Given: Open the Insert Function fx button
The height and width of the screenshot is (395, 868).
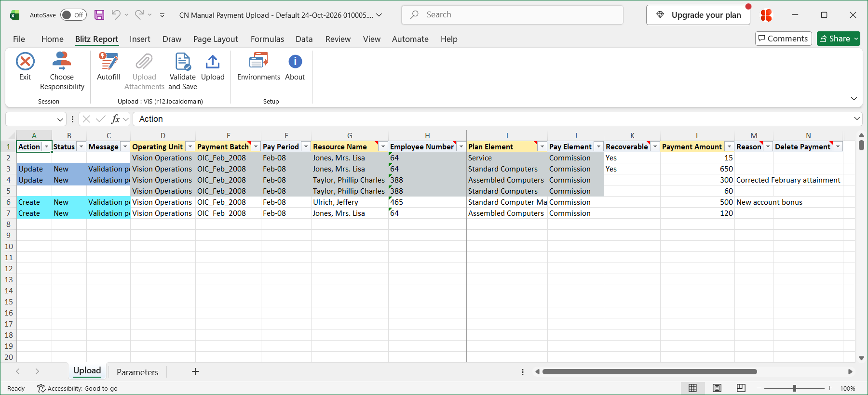Looking at the screenshot, I should (x=115, y=119).
